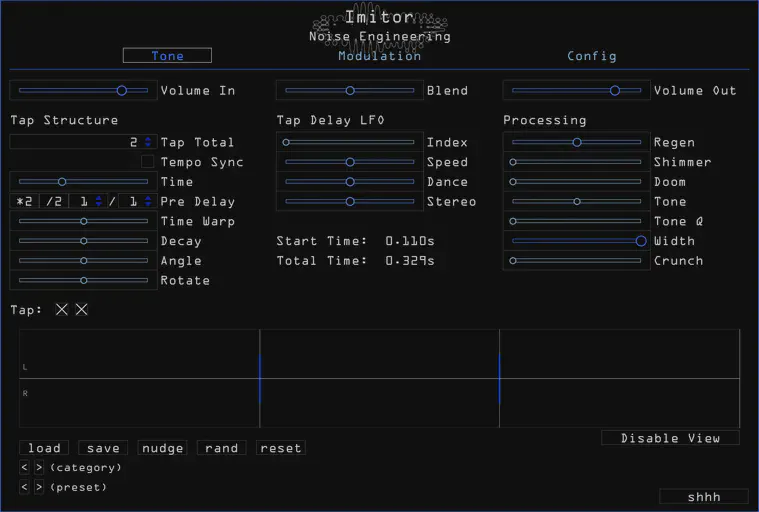This screenshot has height=512, width=759.
Task: Click the /2 Pre Delay divider button
Action: coord(54,201)
